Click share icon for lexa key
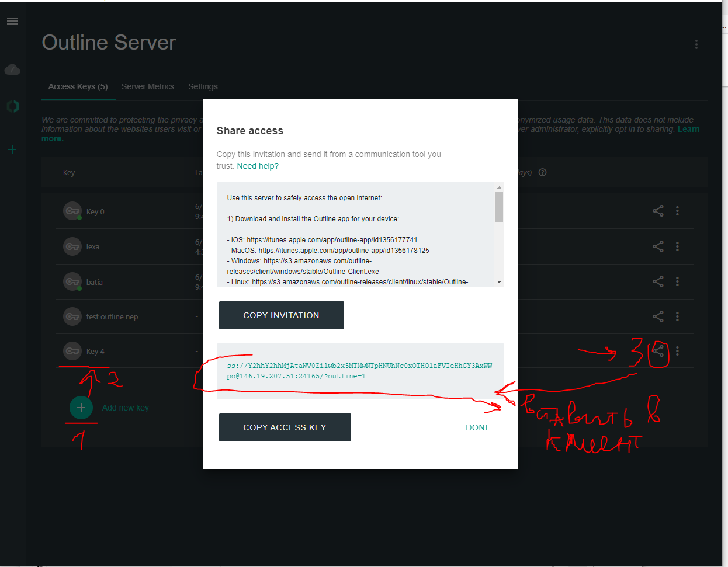The width and height of the screenshot is (728, 567). tap(658, 246)
